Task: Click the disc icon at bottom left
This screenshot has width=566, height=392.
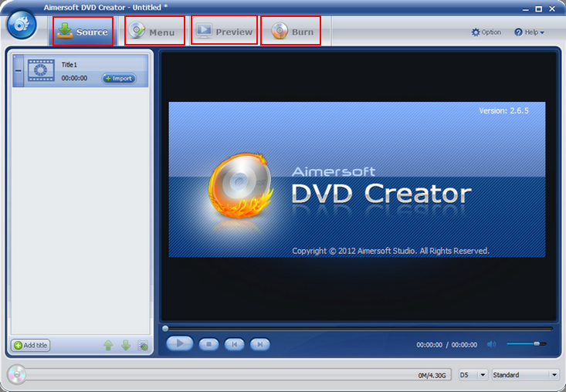Action: click(16, 375)
